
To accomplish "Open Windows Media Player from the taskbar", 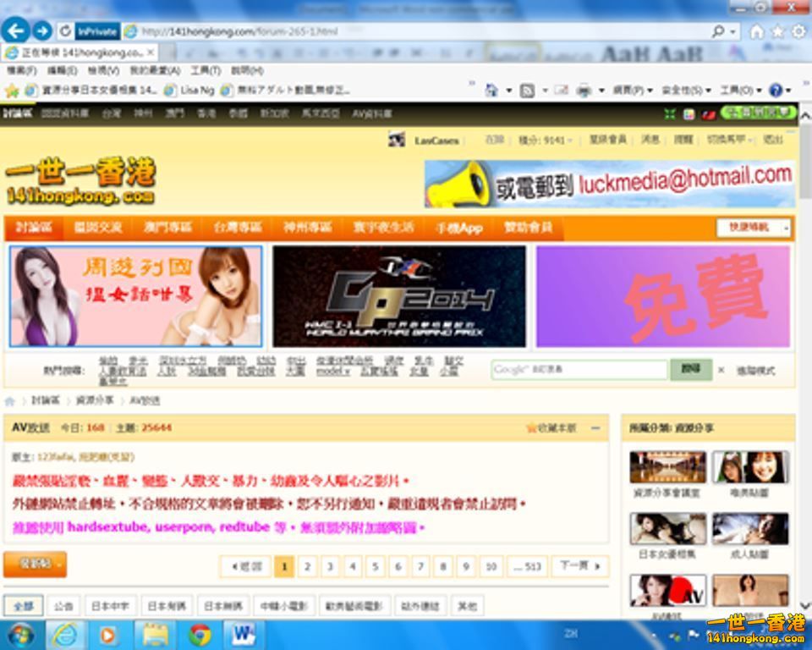I will pyautogui.click(x=107, y=635).
